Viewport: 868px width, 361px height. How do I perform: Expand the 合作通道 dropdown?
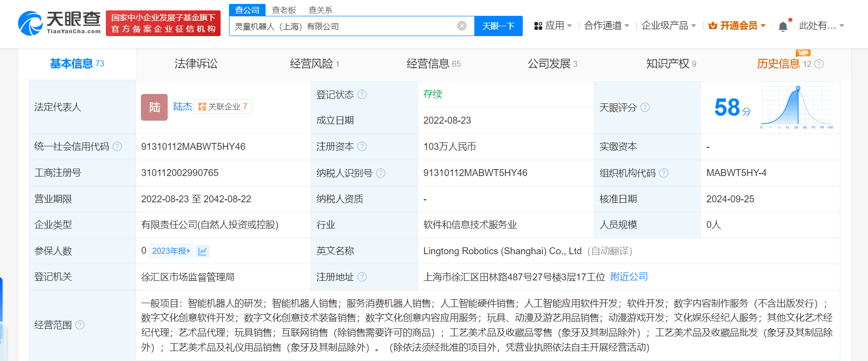606,25
